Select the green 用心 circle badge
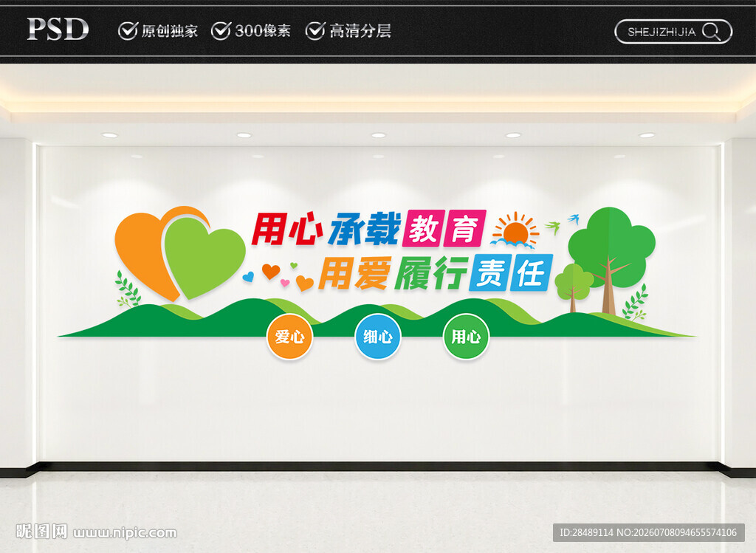The image size is (756, 553). [x=466, y=337]
